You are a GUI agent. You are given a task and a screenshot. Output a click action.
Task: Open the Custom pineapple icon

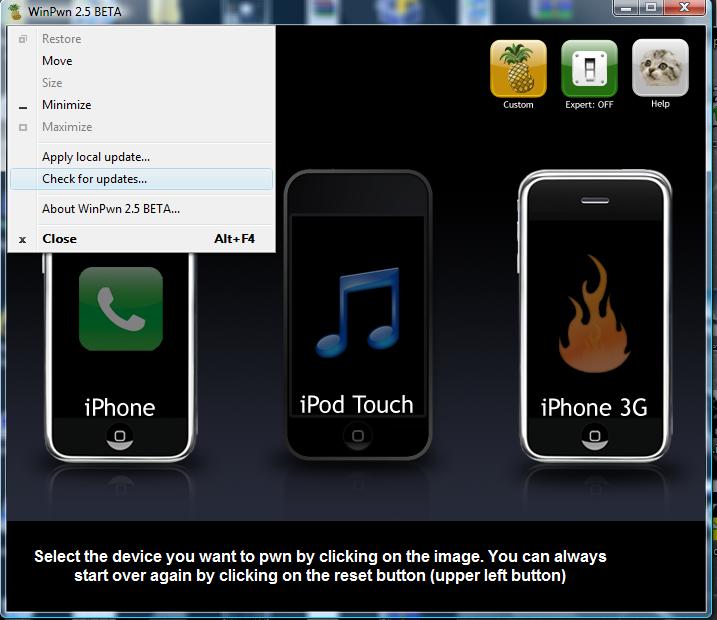click(x=518, y=68)
